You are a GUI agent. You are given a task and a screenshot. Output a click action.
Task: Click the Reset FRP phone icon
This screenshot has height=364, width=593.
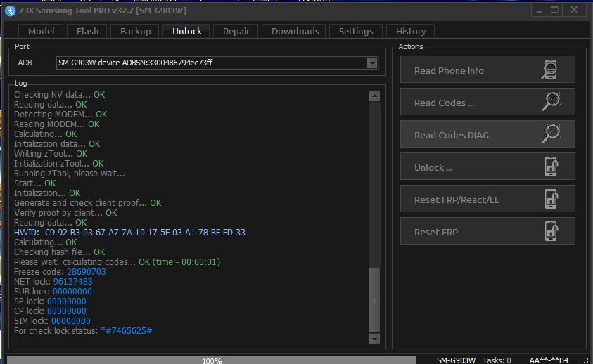(551, 231)
